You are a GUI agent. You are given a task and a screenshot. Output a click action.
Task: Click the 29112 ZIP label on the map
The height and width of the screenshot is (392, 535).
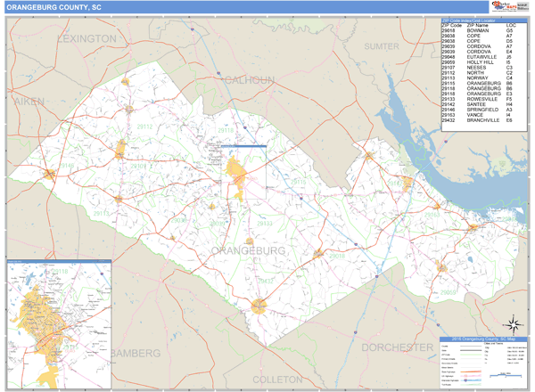pos(144,127)
